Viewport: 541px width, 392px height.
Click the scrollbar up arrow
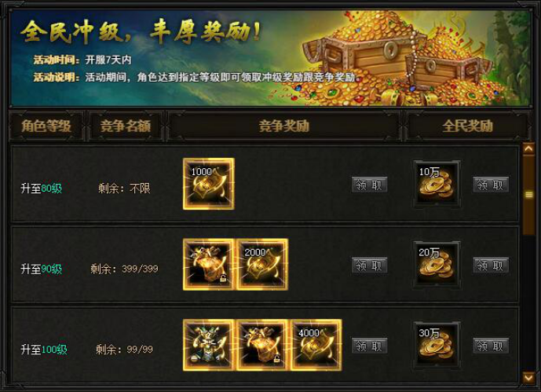pyautogui.click(x=528, y=148)
